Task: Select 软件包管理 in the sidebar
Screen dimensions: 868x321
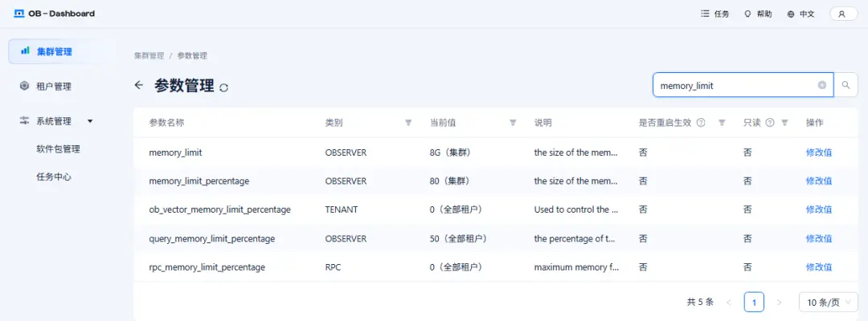Action: [x=58, y=148]
